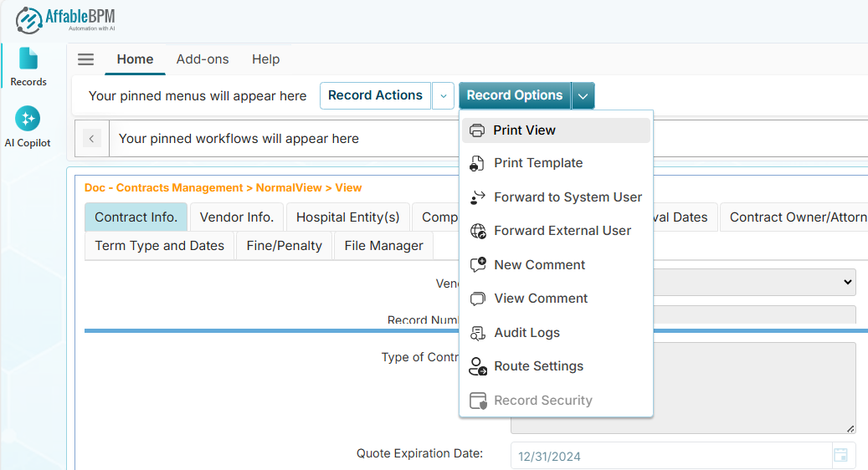Image resolution: width=868 pixels, height=470 pixels.
Task: Collapse the Record Options dropdown arrow
Action: pyautogui.click(x=583, y=96)
